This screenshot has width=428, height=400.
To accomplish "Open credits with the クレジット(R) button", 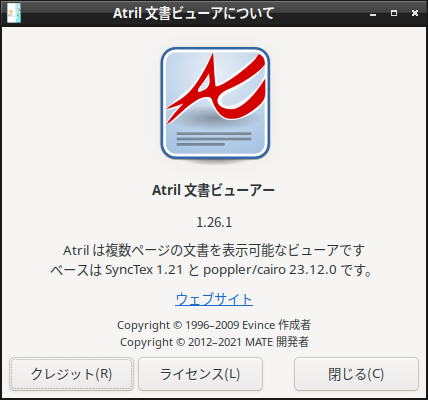I will (x=71, y=374).
